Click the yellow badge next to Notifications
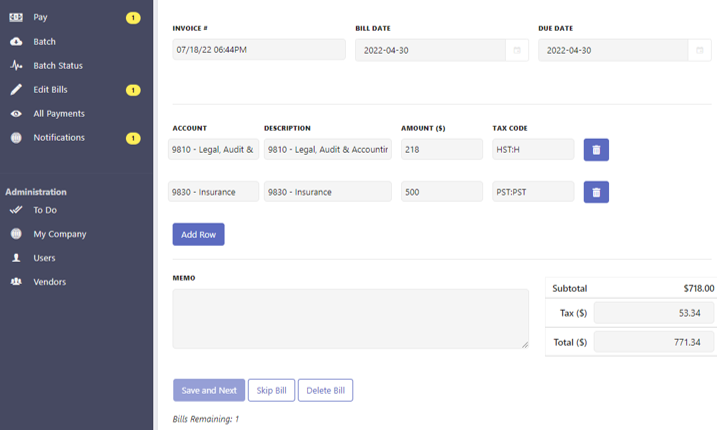The image size is (717, 430). point(133,138)
